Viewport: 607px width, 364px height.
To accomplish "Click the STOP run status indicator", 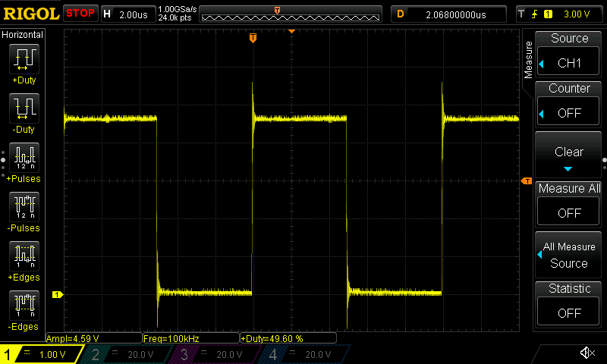I will click(x=80, y=14).
